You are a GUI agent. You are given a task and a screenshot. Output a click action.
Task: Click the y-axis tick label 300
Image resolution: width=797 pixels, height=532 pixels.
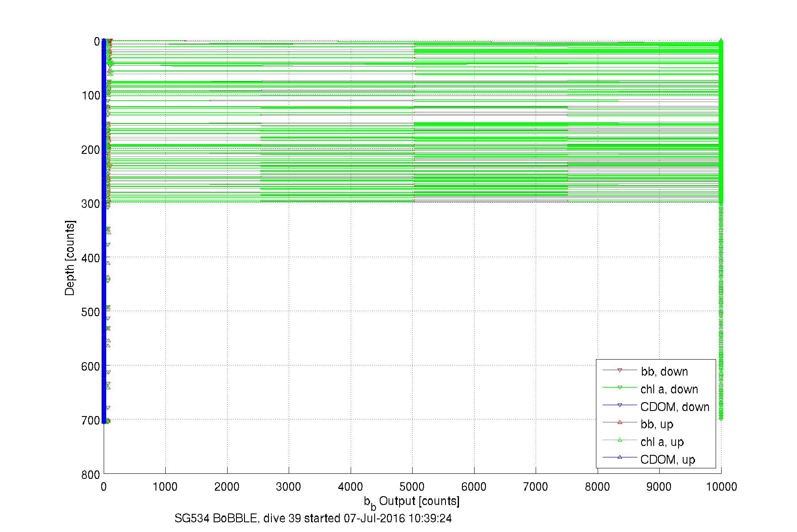click(91, 204)
